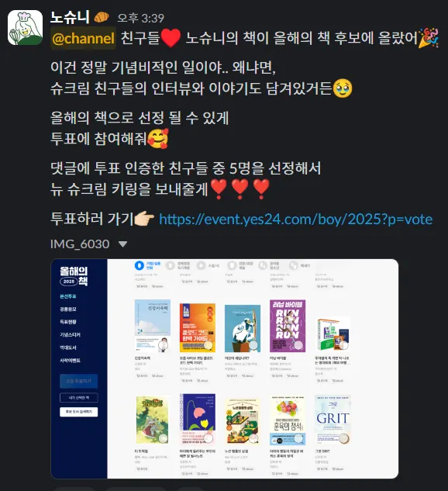Image resolution: width=448 pixels, height=491 pixels.
Task: Click the pointing hand emoji before the link
Action: pyautogui.click(x=144, y=219)
